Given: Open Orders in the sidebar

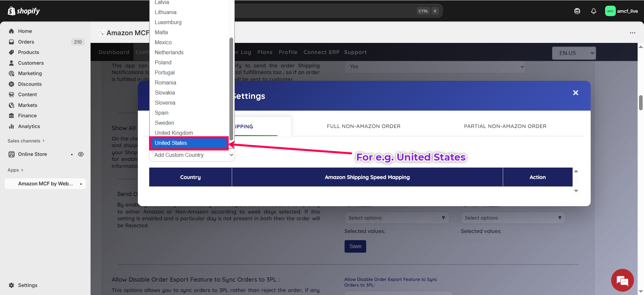Looking at the screenshot, I should (x=26, y=42).
